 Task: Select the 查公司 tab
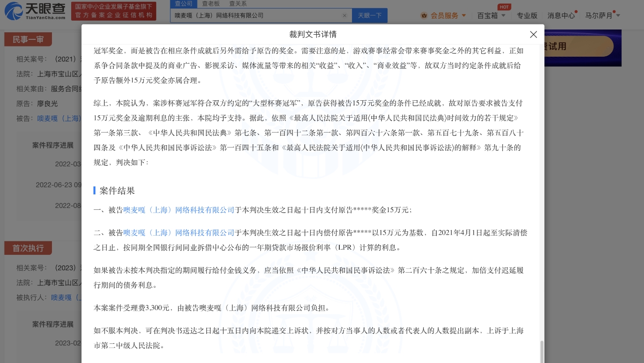(x=184, y=3)
